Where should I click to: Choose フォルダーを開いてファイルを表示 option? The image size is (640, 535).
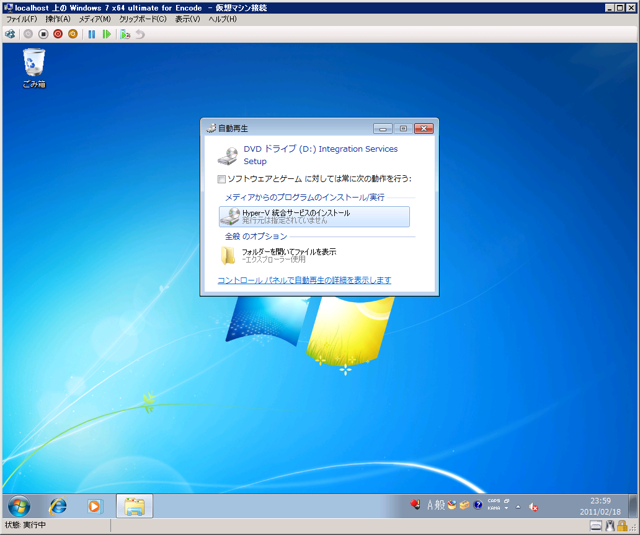coord(314,255)
